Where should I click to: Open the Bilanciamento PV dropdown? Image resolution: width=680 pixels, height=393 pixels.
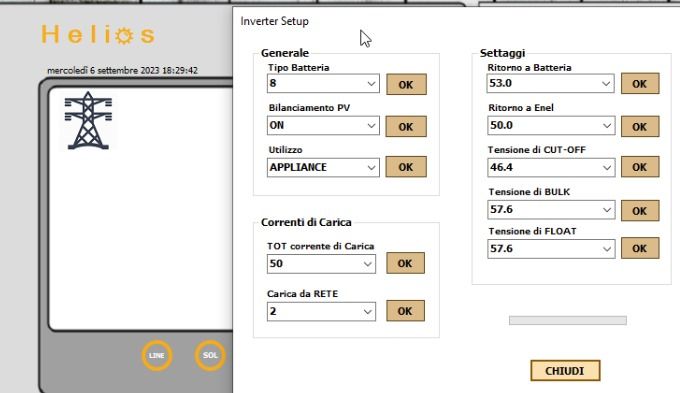coord(323,125)
